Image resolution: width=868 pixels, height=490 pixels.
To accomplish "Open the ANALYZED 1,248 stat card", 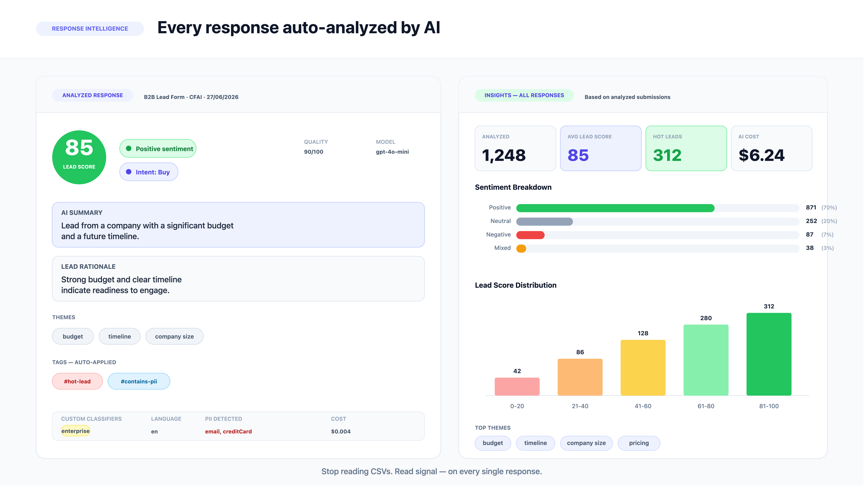I will pos(518,149).
